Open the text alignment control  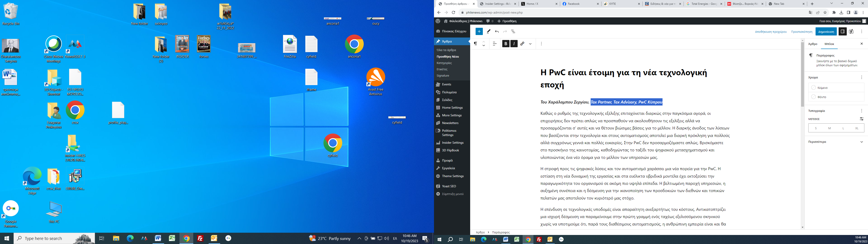click(x=495, y=43)
